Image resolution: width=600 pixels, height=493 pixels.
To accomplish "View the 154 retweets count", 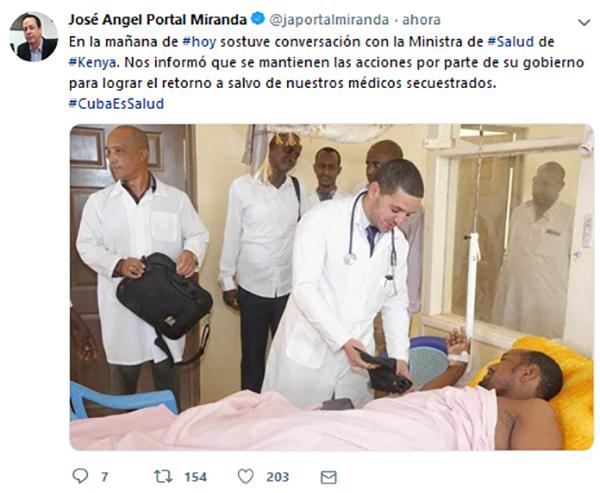I will [196, 477].
